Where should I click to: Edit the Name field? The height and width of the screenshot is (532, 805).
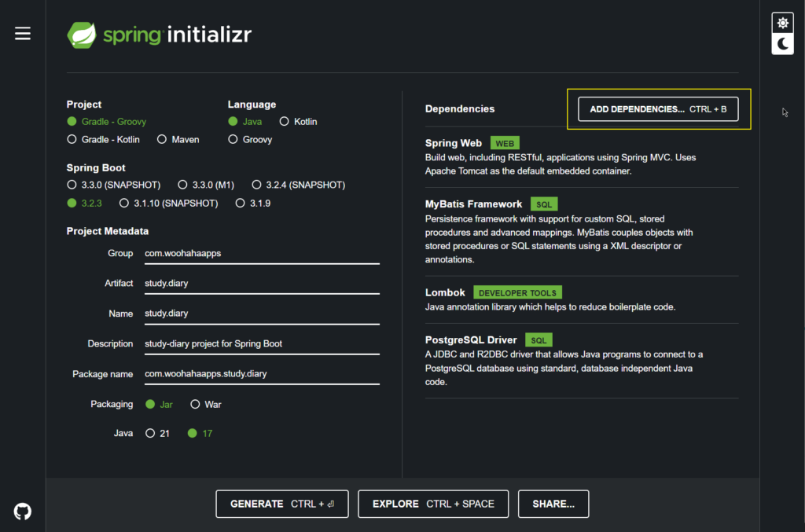coord(262,314)
